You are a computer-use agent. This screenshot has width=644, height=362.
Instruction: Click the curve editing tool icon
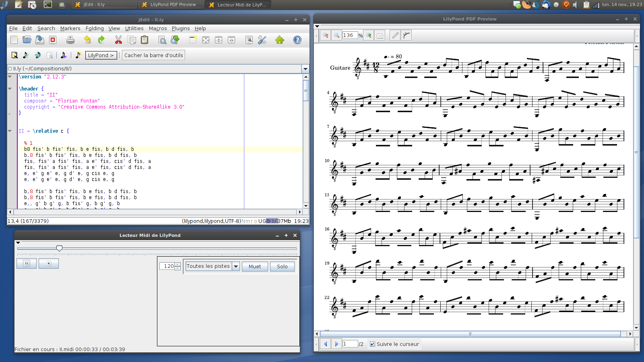click(407, 35)
